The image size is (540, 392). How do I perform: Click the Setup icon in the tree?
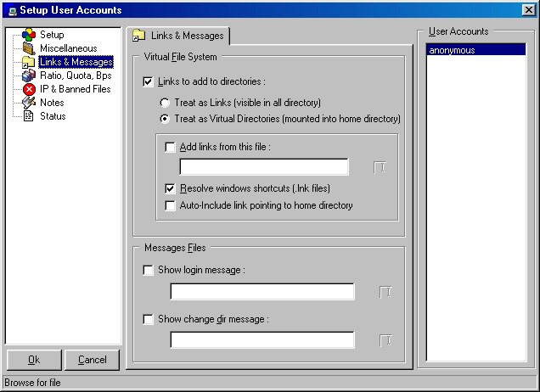pos(29,35)
